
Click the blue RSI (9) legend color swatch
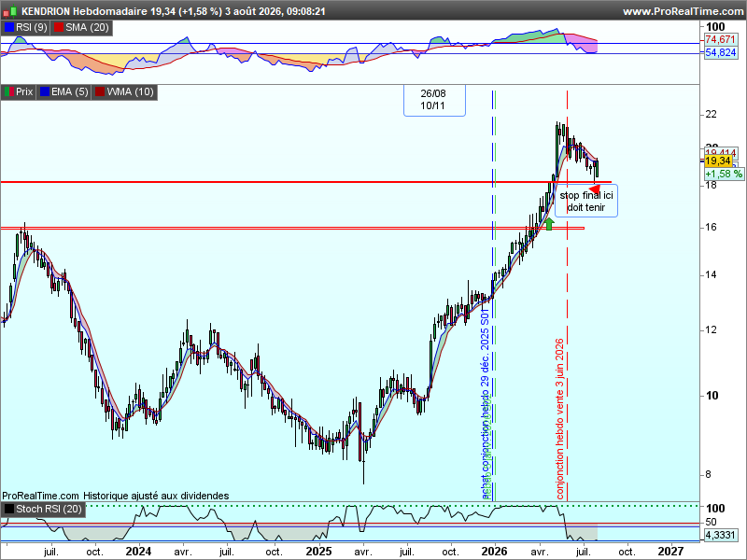point(9,28)
